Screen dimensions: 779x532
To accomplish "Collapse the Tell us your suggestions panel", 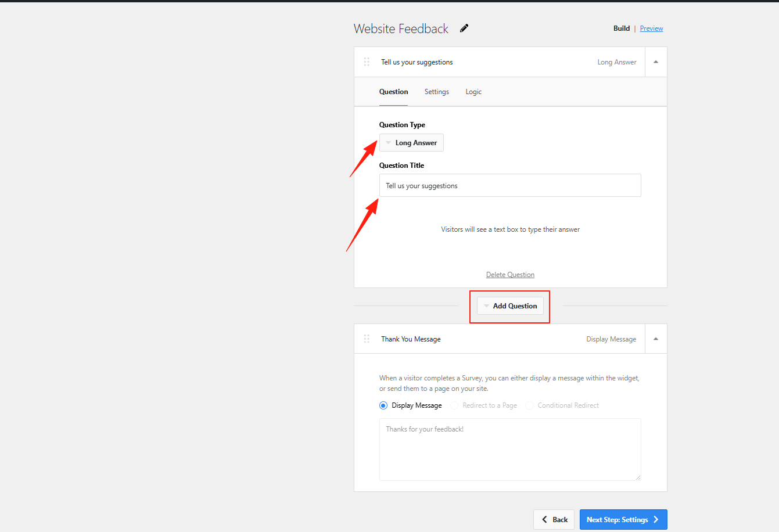I will [656, 62].
